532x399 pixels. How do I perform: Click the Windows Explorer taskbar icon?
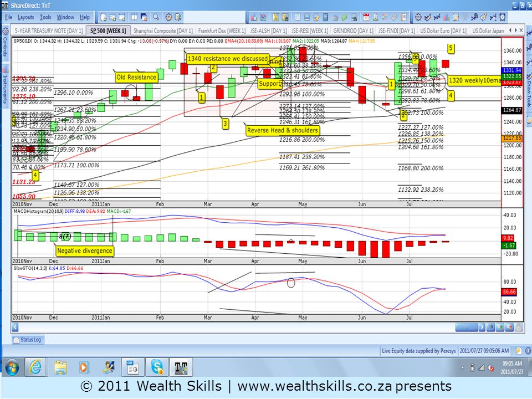pyautogui.click(x=60, y=367)
